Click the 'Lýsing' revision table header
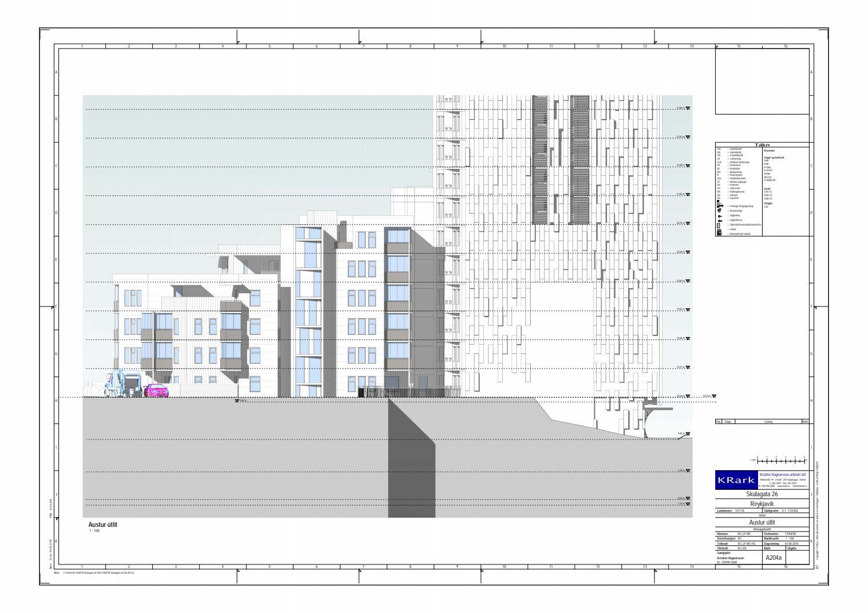 [x=768, y=422]
